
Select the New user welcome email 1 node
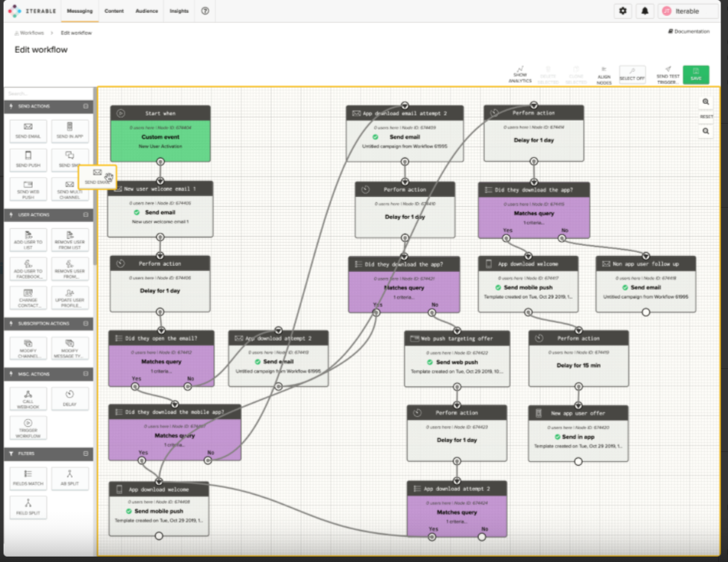pos(160,208)
